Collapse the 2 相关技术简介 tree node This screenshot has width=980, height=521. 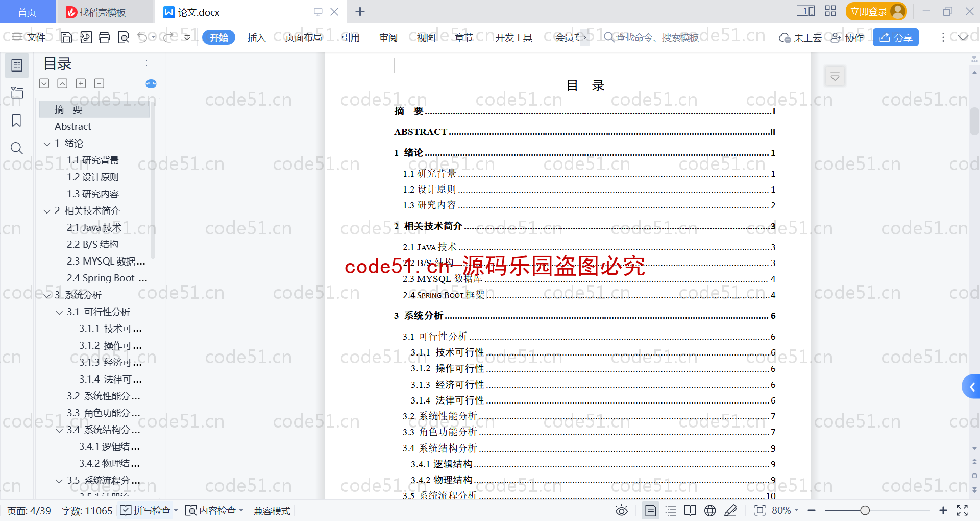pyautogui.click(x=47, y=211)
